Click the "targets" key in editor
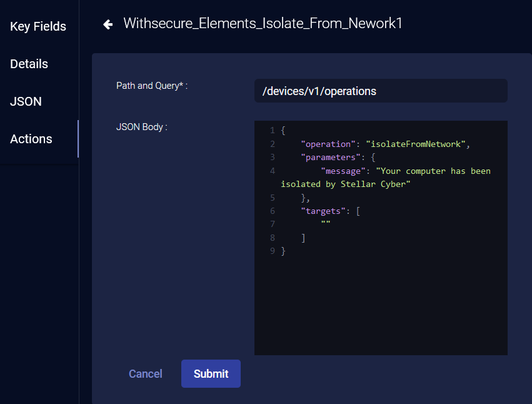This screenshot has width=532, height=404. point(323,211)
